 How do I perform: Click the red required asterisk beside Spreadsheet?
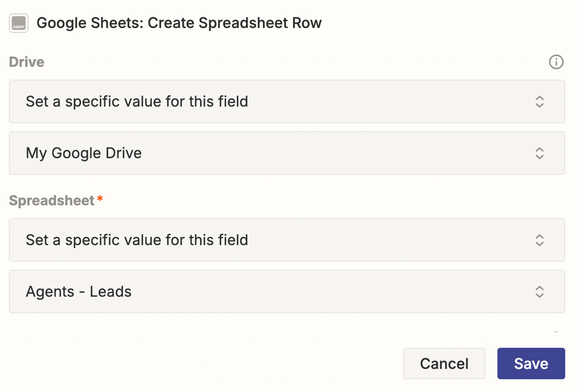click(x=100, y=199)
